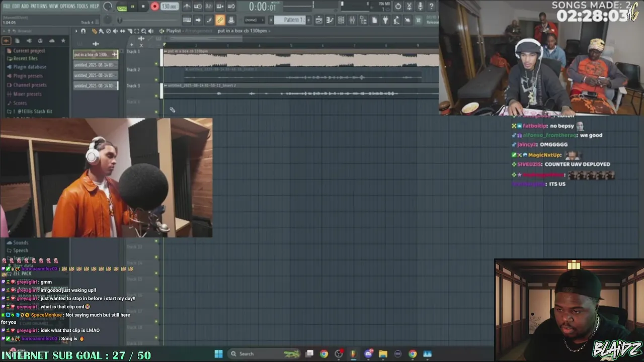Screen dimensions: 644x362
Task: Toggle the Browser panel icon
Action: tap(363, 20)
